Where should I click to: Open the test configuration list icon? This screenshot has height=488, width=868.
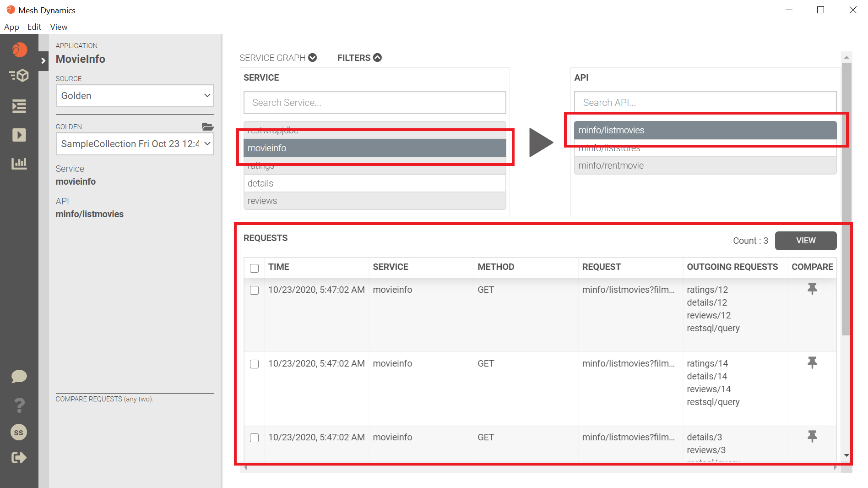(19, 106)
